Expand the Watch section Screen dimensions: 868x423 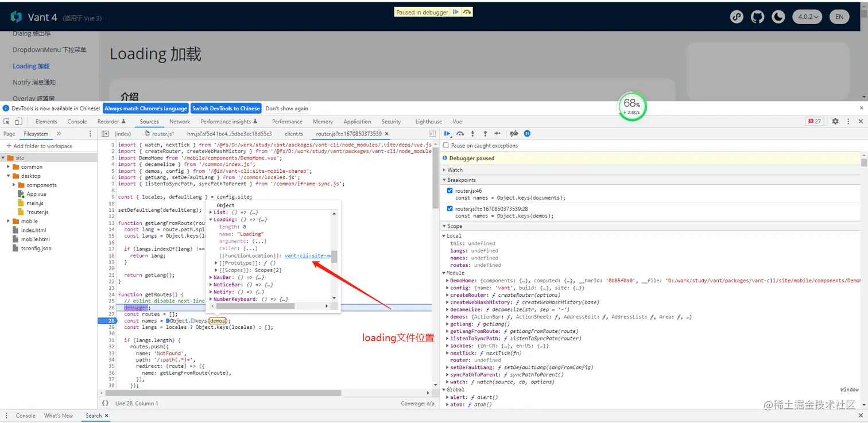pos(443,170)
